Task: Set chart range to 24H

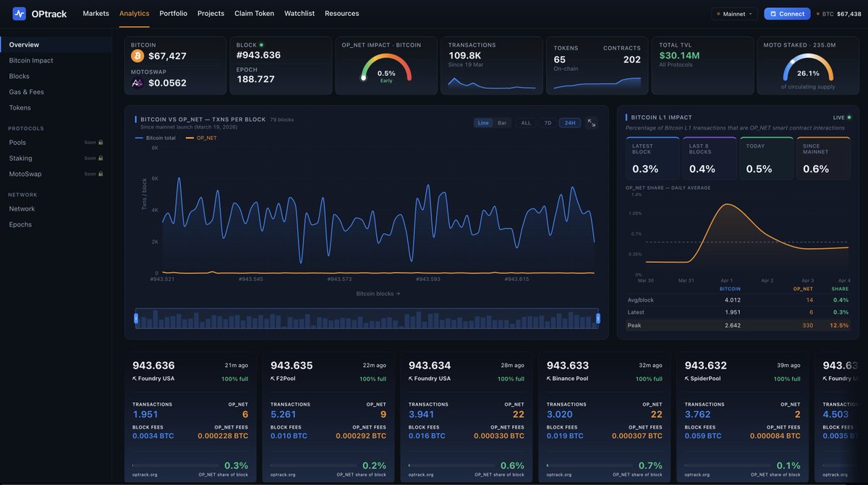Action: pos(570,123)
